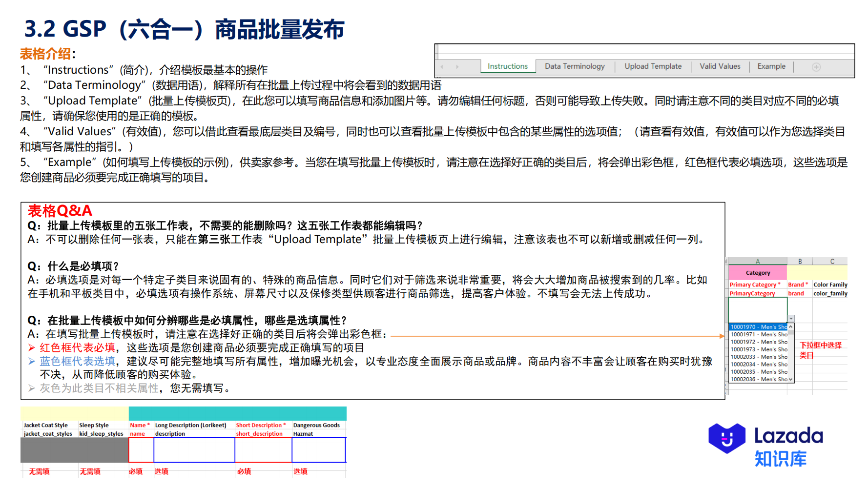The image size is (868, 488).
Task: Select column A header
Action: coord(758,261)
